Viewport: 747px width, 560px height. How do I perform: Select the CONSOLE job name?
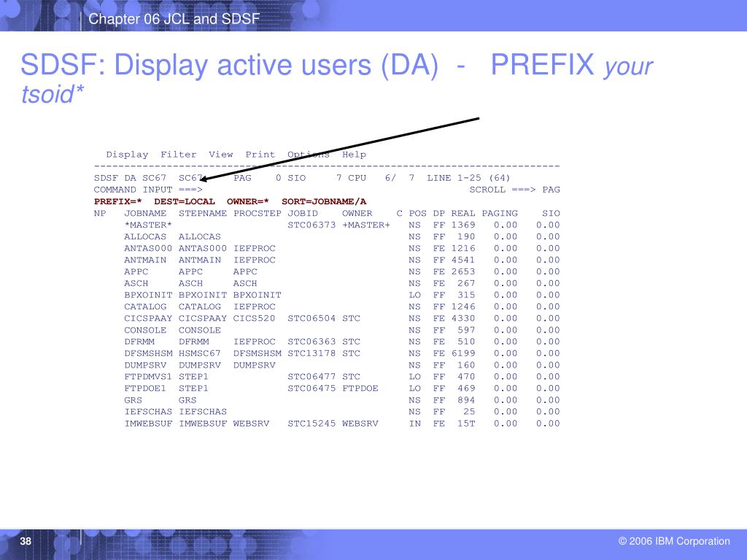[x=145, y=330]
